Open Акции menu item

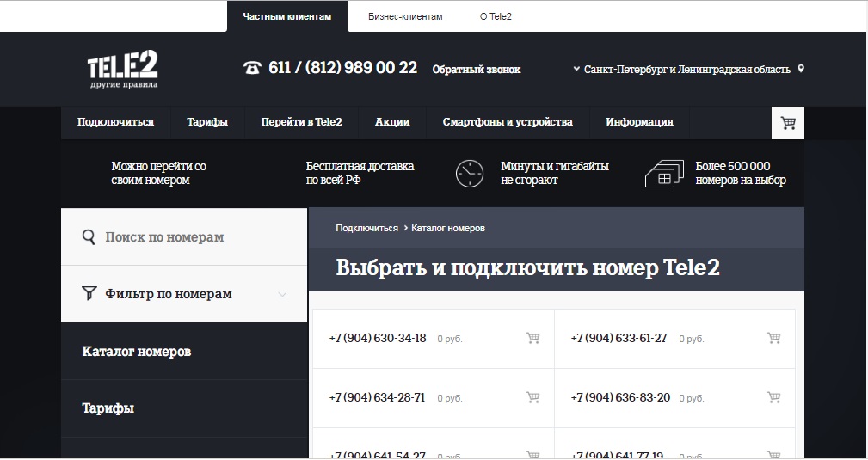392,122
